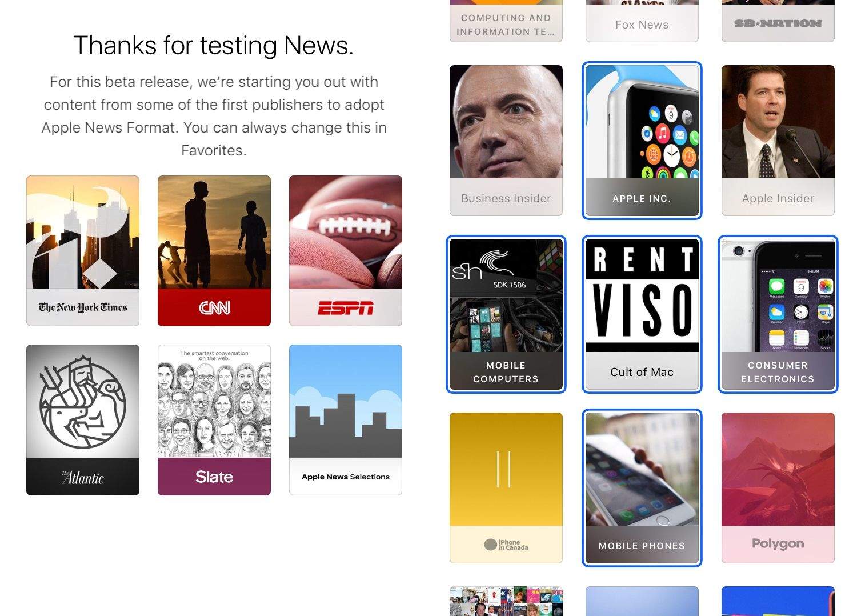Add Business Insider to favorites
This screenshot has height=616, width=857.
[506, 141]
